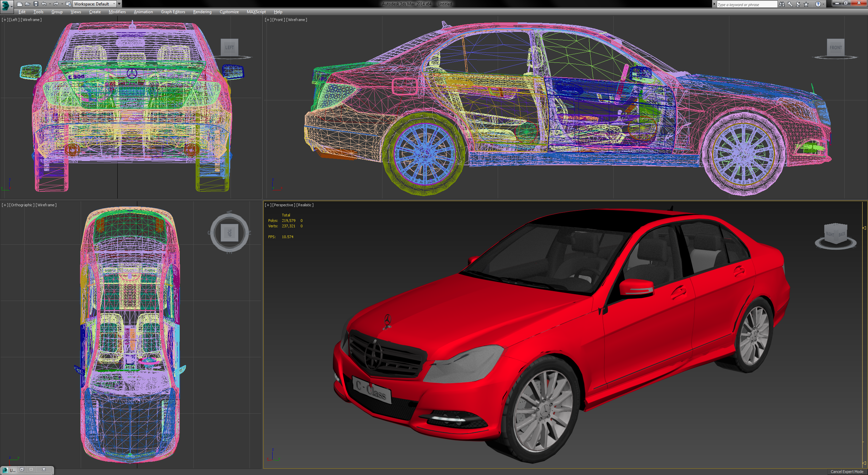
Task: Save the scene with floppy icon
Action: coord(36,4)
